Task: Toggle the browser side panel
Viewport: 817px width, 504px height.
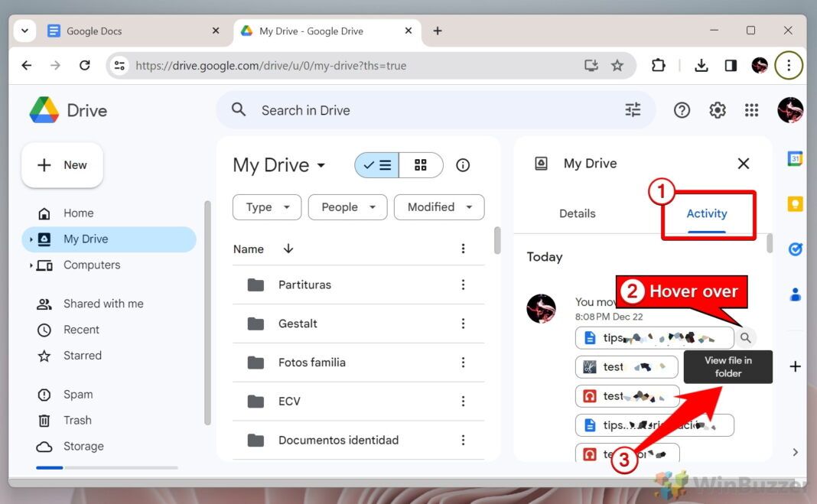Action: click(731, 66)
